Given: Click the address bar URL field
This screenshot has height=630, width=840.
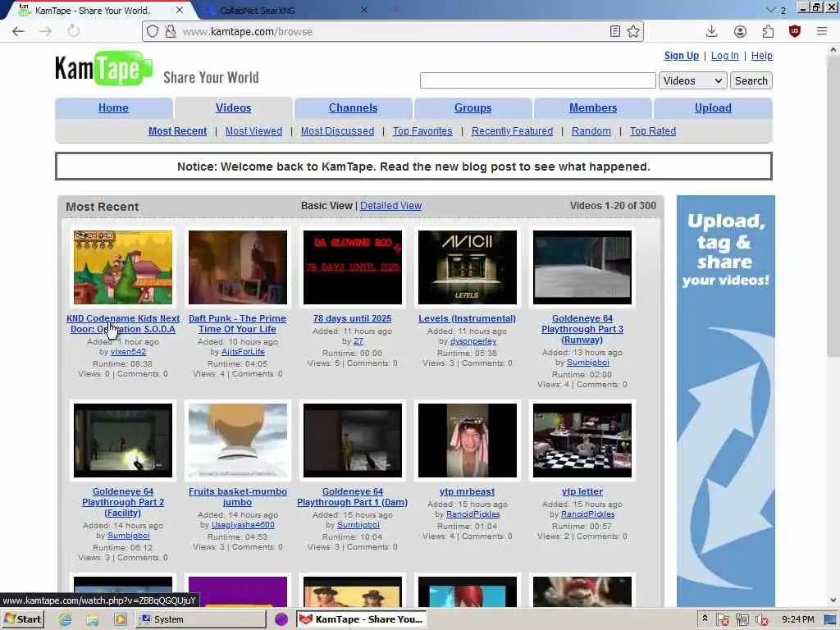Looking at the screenshot, I should (394, 32).
